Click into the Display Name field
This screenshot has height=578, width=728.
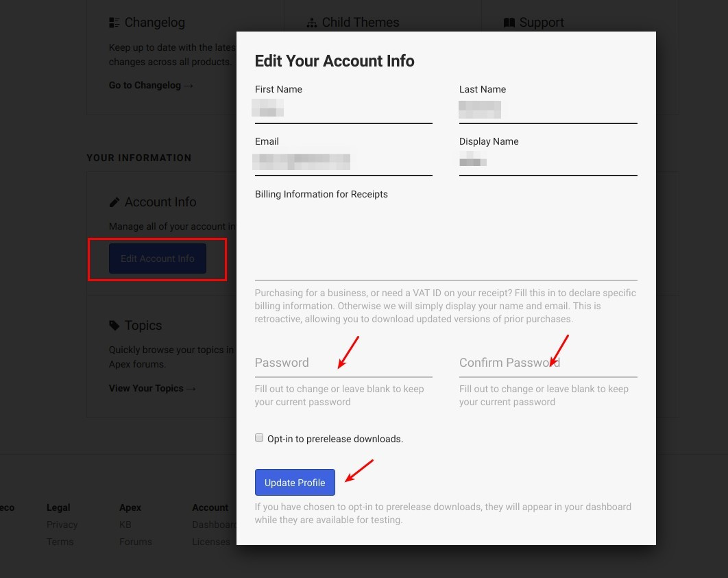click(548, 162)
